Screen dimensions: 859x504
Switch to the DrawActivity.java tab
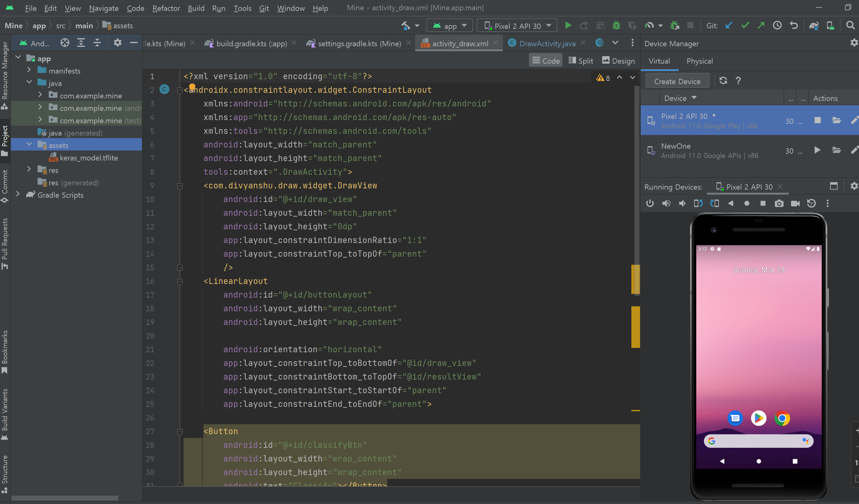[x=547, y=43]
